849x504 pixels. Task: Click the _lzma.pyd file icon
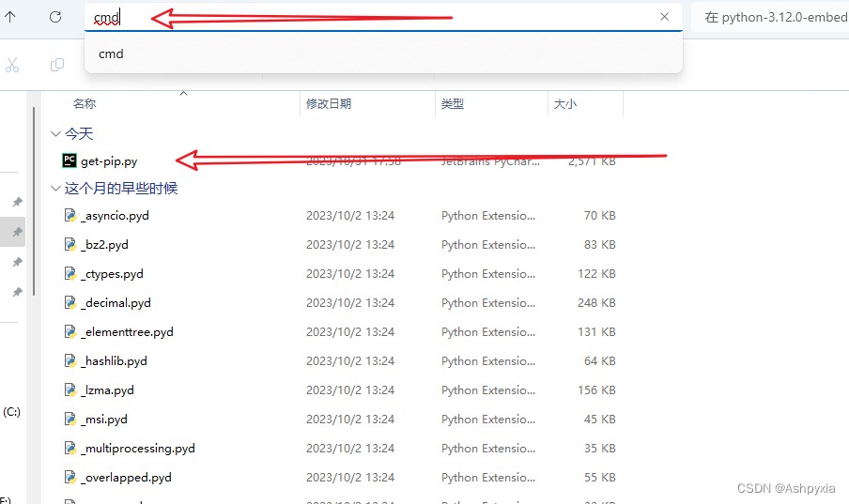click(70, 389)
